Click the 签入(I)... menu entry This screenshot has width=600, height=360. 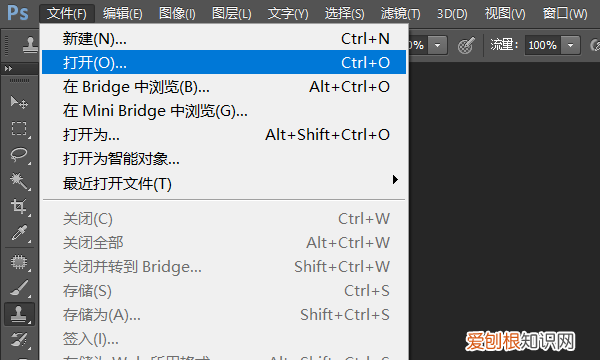[224, 339]
